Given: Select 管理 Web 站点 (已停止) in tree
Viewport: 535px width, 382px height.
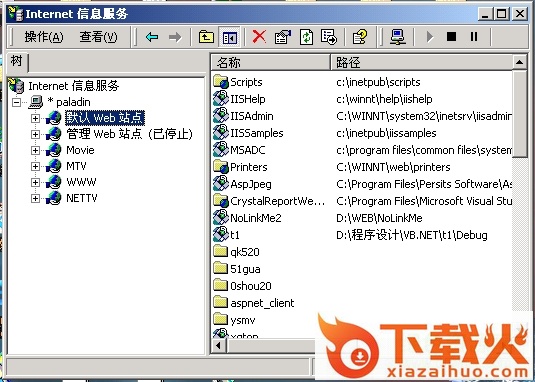Looking at the screenshot, I should tap(130, 134).
